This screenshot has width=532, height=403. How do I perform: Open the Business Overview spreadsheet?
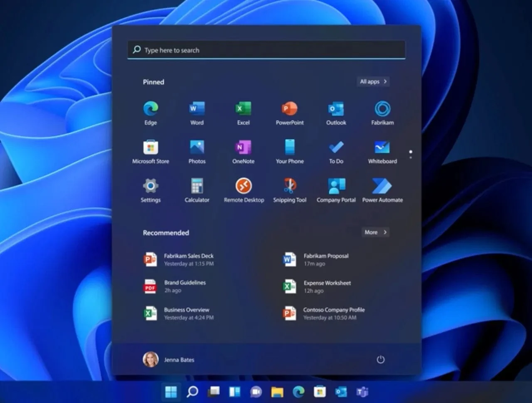point(179,314)
